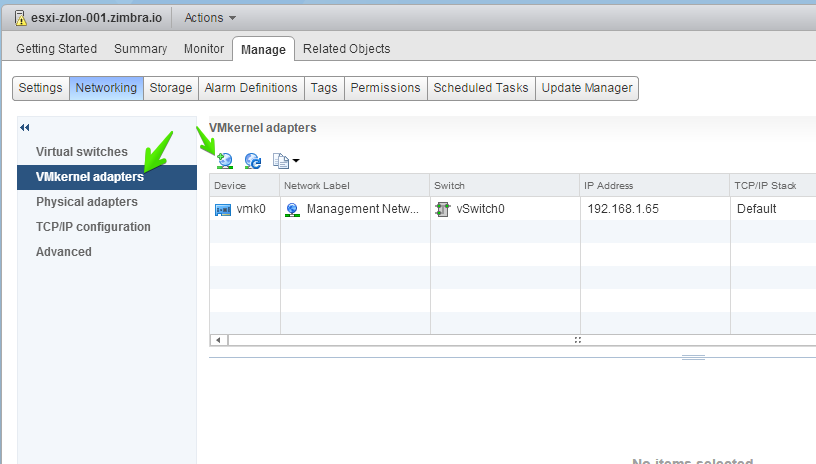
Task: Select Physical adapters in the sidebar
Action: [x=87, y=202]
